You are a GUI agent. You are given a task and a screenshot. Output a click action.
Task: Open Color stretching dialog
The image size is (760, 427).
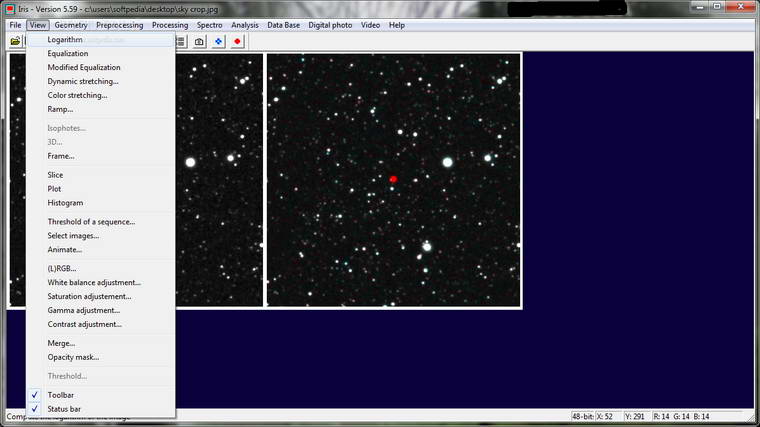click(x=101, y=95)
